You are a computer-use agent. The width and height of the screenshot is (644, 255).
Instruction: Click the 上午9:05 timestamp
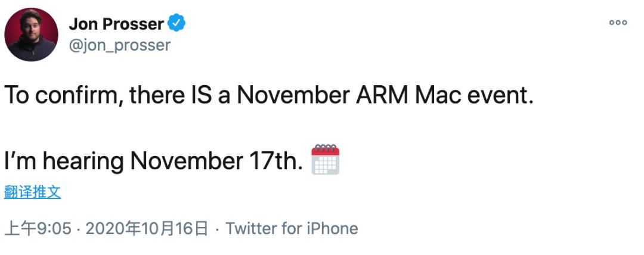pos(38,229)
